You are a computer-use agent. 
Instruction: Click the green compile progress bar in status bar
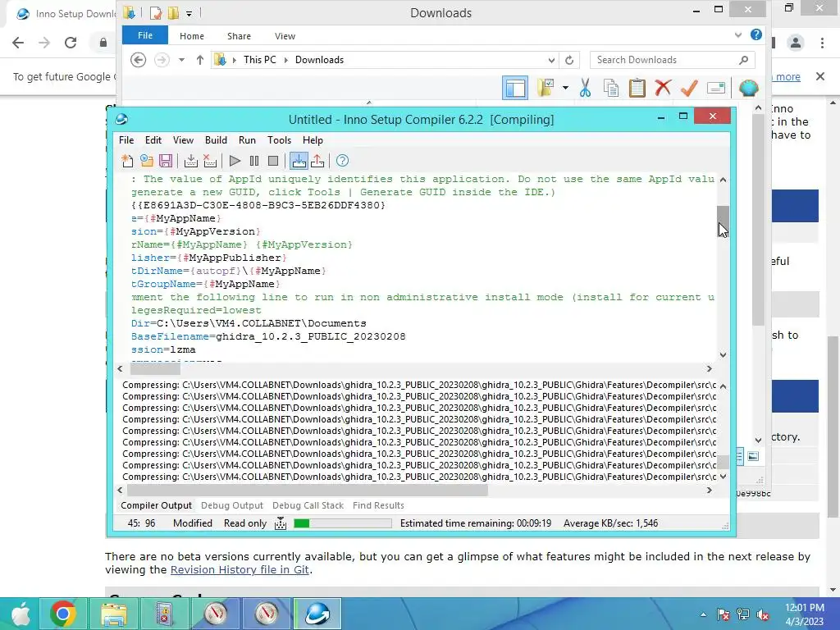click(343, 523)
